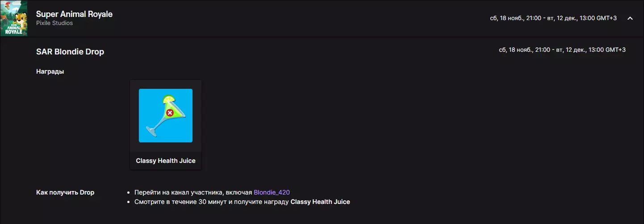Click the Classy Health Juice card label
This screenshot has width=644, height=224.
pos(166,161)
